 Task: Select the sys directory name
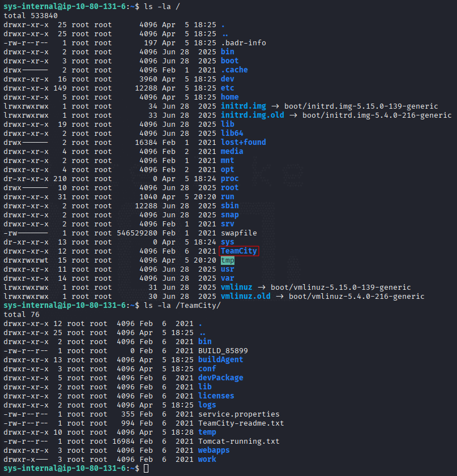pos(228,242)
